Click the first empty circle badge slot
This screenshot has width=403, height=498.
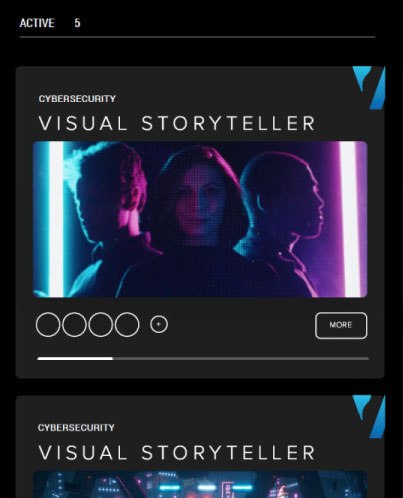click(x=48, y=325)
